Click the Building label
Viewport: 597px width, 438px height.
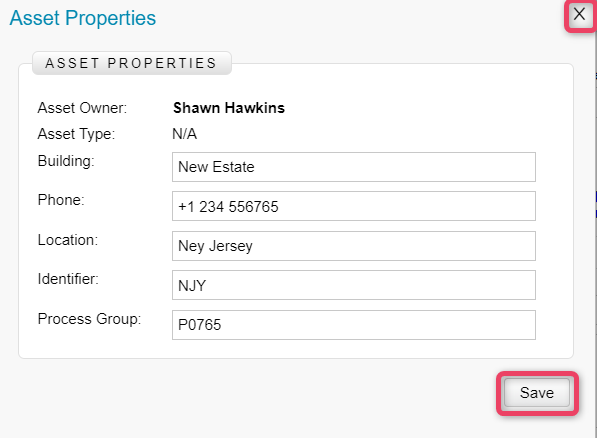point(66,161)
